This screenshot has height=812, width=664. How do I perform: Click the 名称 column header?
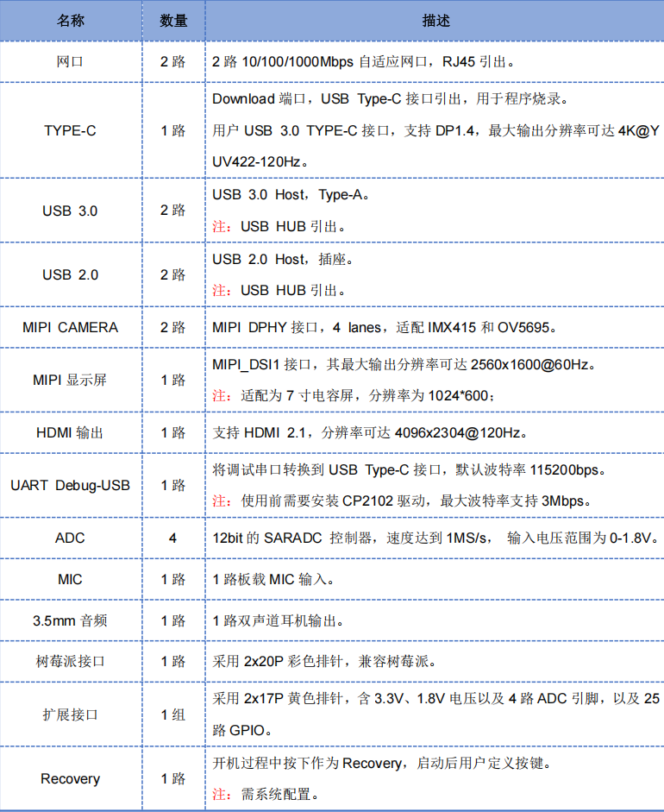(71, 21)
